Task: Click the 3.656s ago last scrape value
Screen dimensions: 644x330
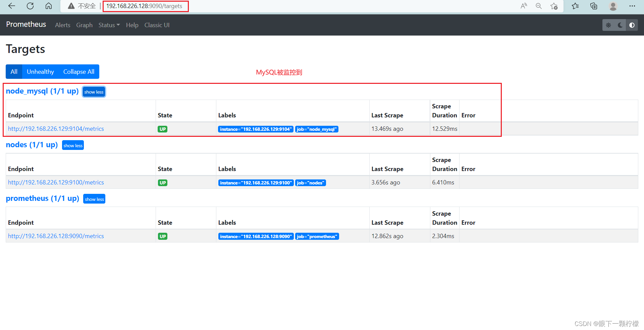Action: [x=386, y=182]
